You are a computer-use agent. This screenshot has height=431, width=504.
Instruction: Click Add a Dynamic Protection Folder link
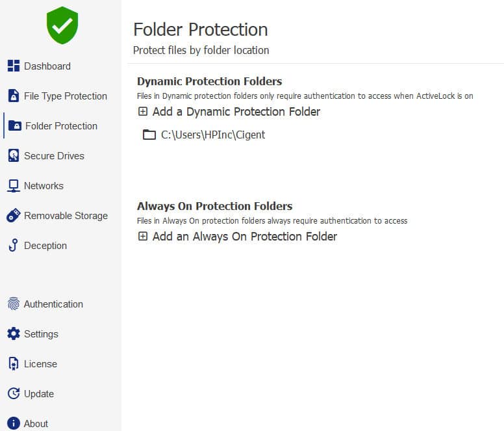click(236, 112)
